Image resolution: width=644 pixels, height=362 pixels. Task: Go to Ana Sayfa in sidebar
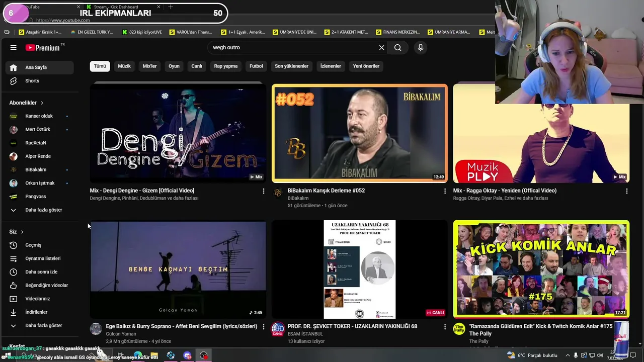(x=39, y=67)
